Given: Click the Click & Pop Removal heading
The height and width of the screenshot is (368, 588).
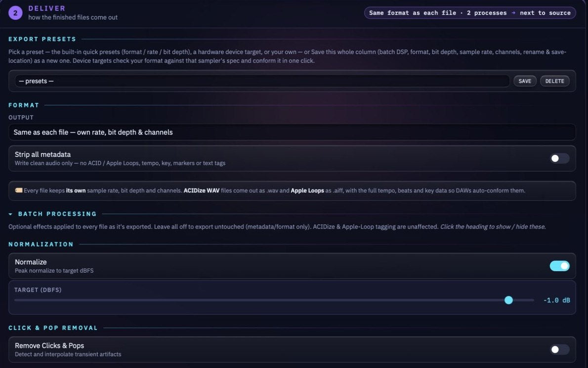Looking at the screenshot, I should pyautogui.click(x=53, y=328).
